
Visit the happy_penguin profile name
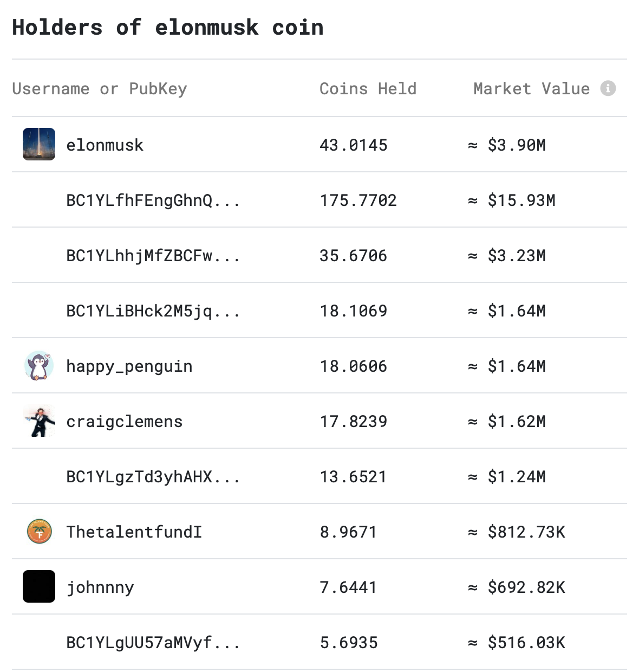click(129, 366)
